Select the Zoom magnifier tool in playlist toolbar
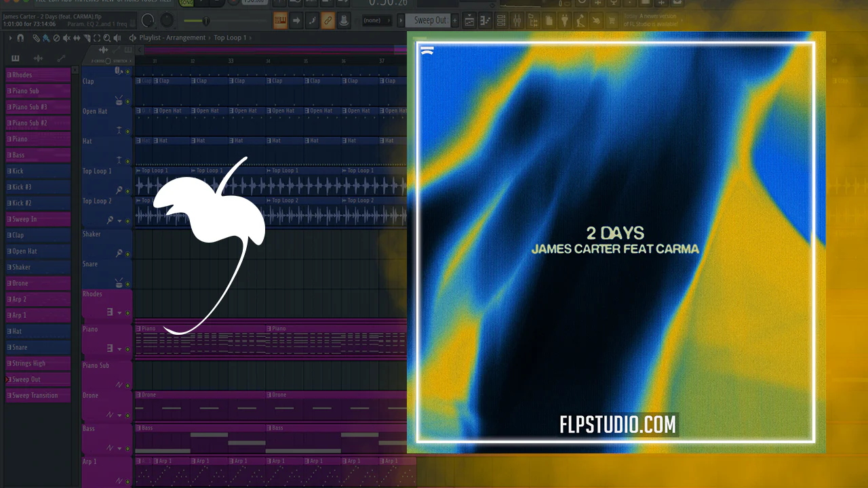 (107, 38)
